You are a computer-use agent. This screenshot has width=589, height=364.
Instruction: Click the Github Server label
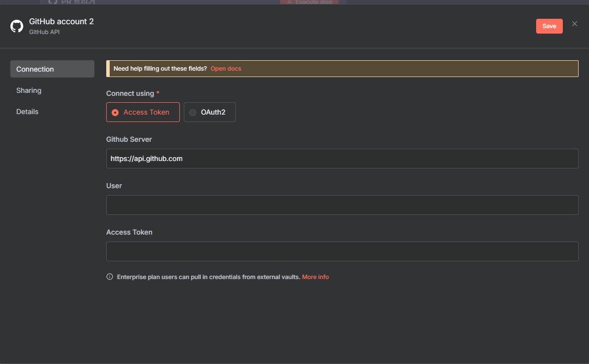click(129, 139)
